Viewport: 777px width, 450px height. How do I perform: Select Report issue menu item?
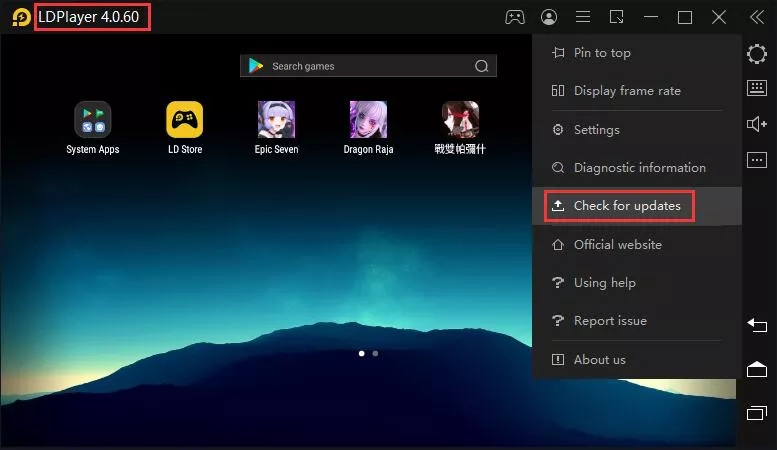tap(637, 321)
